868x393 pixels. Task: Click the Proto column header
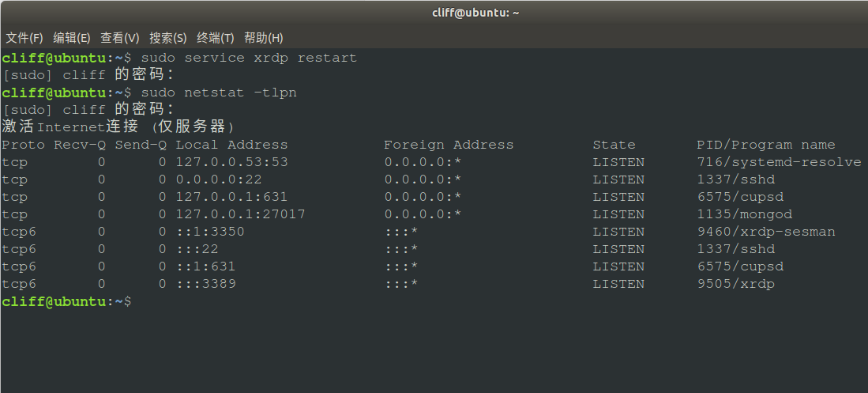click(23, 145)
